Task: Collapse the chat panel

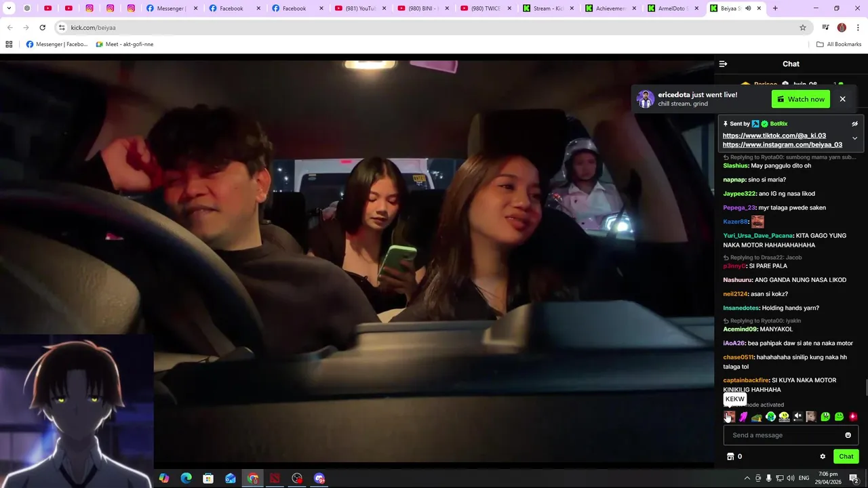Action: tap(723, 64)
